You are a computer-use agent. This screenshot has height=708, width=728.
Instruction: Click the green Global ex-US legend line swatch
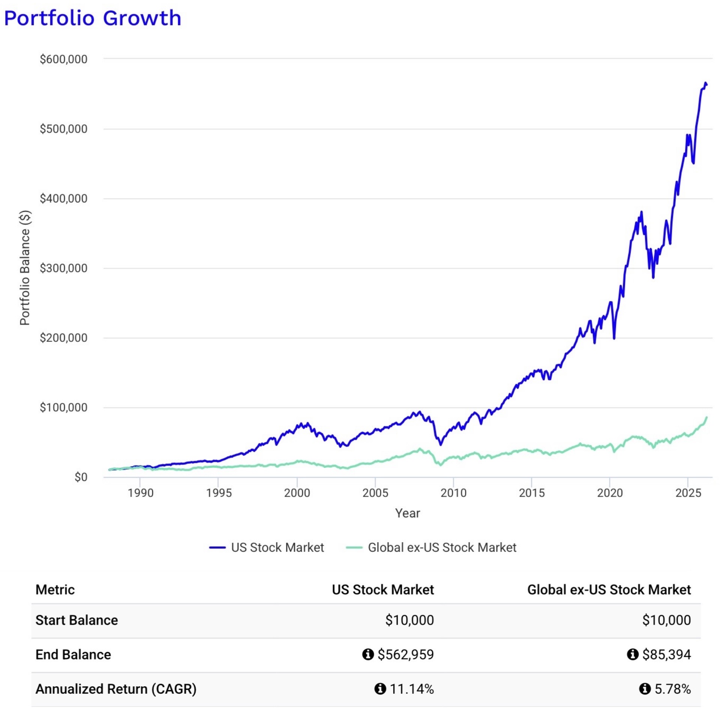354,548
